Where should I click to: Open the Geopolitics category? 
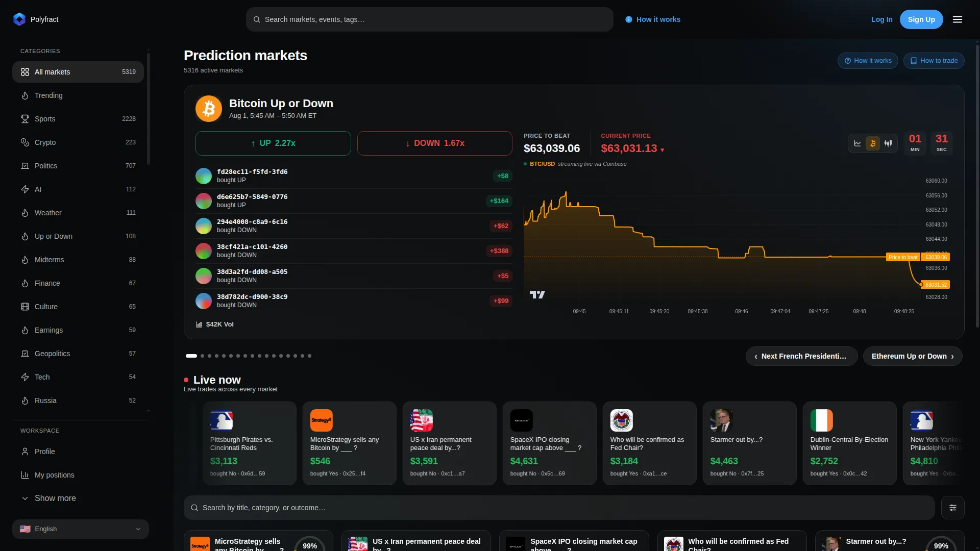[78, 354]
